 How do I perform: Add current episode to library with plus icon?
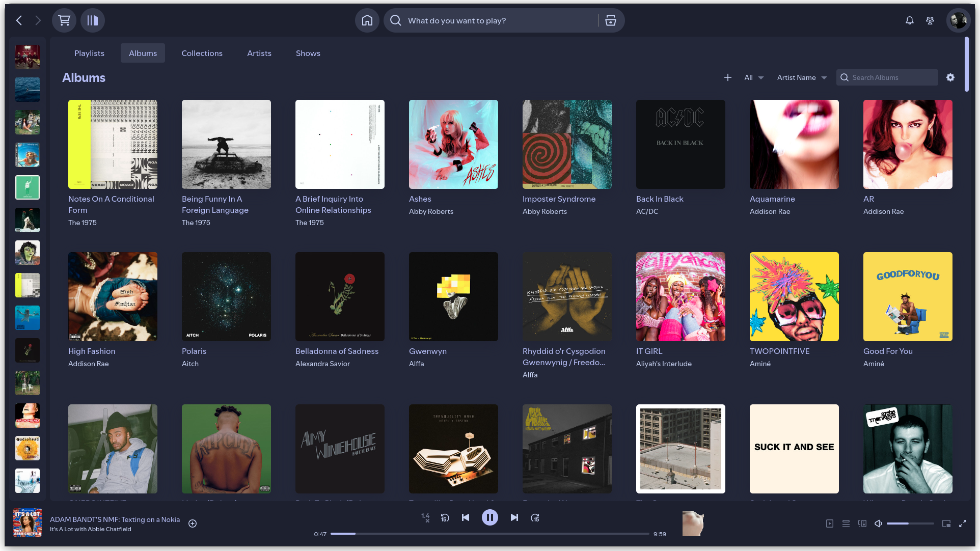[192, 523]
